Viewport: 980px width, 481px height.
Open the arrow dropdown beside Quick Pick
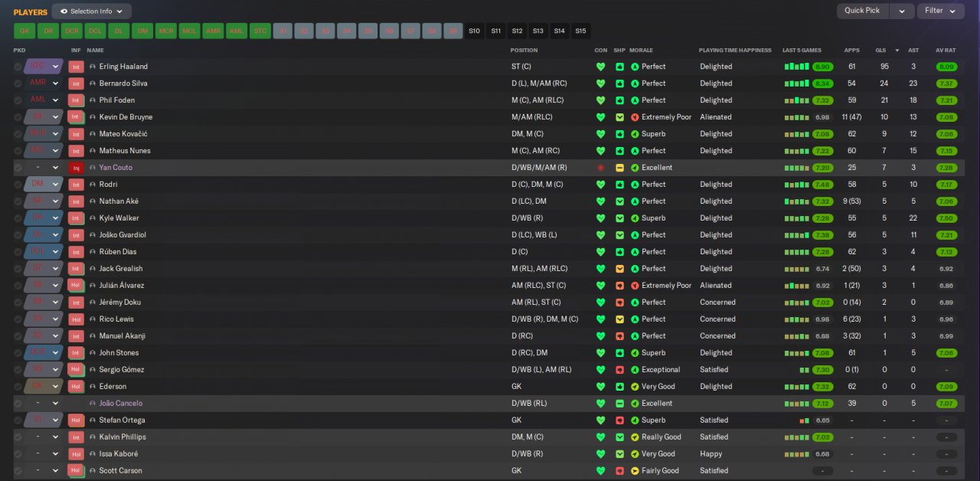[x=903, y=11]
